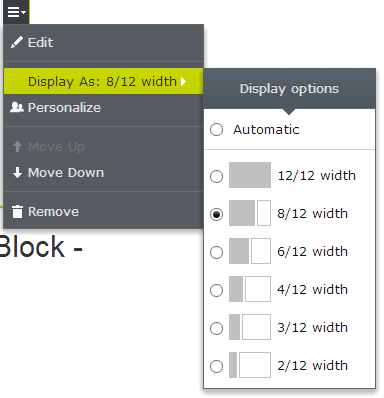Click the 12/12 width layout preview icon

tap(250, 175)
